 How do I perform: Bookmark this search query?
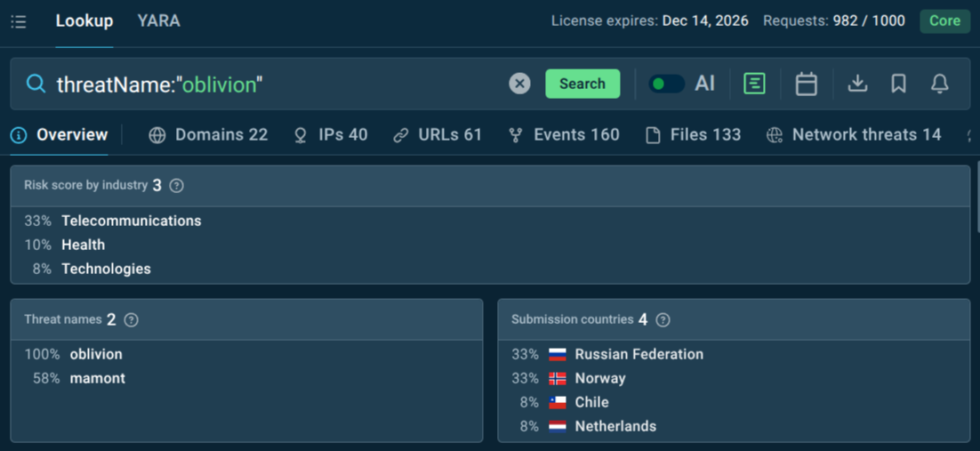(898, 84)
